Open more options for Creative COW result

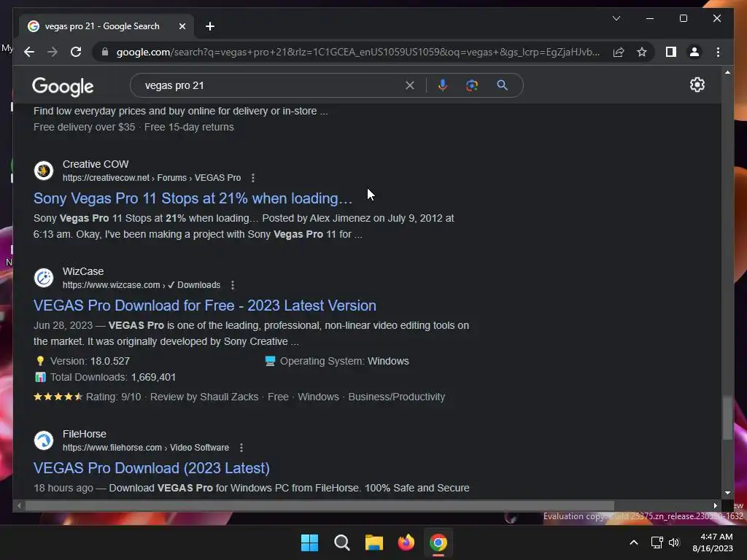(x=253, y=178)
